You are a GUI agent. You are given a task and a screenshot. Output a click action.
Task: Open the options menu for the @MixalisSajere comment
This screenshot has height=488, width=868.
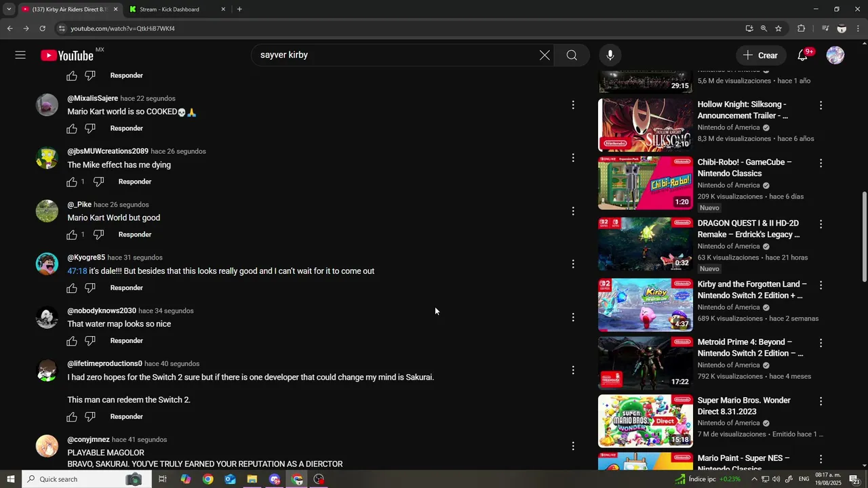(573, 105)
